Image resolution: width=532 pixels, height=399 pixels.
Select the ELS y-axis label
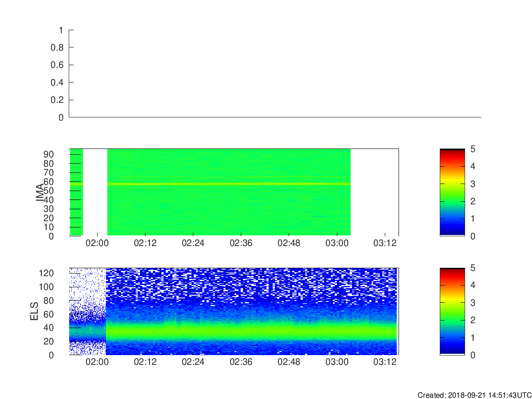point(35,311)
